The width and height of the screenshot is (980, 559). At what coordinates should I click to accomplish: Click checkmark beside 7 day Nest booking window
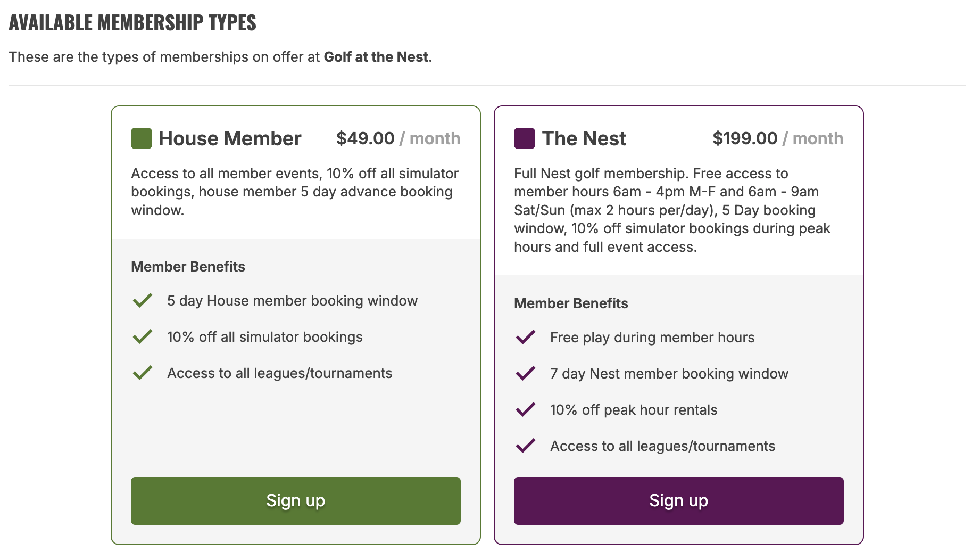(x=526, y=373)
